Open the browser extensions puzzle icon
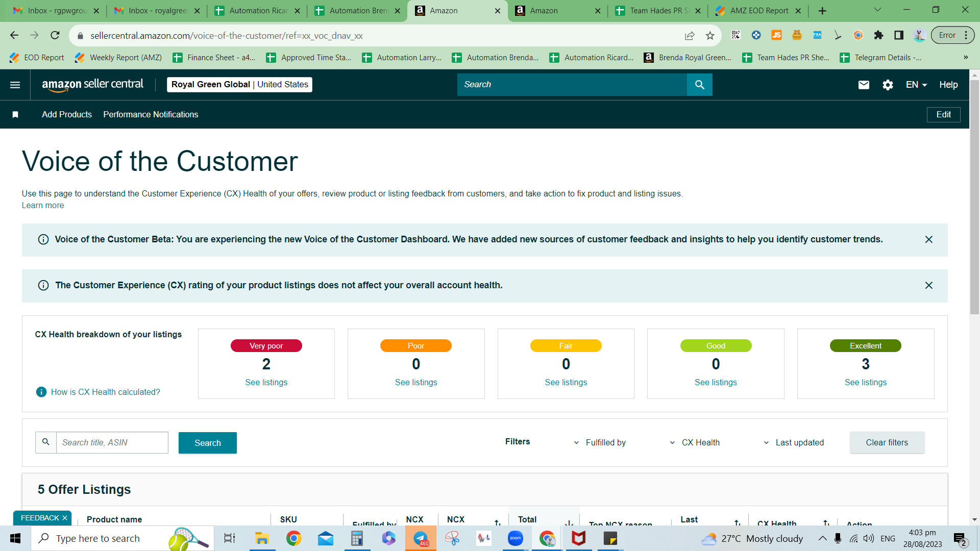The image size is (980, 551). 878,35
